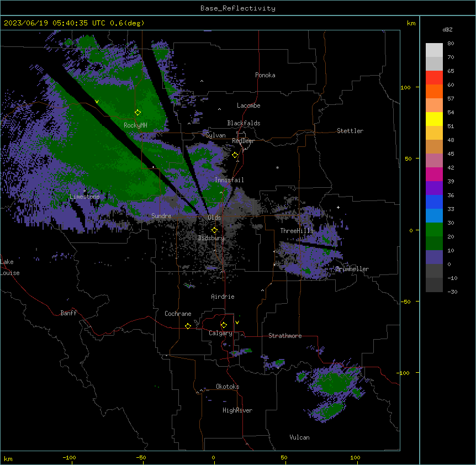Pick the red swatch in dBZ legend
The image size is (476, 465).
coord(434,77)
